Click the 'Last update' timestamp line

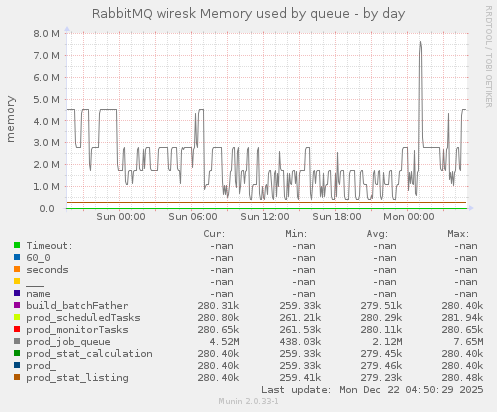pyautogui.click(x=372, y=390)
